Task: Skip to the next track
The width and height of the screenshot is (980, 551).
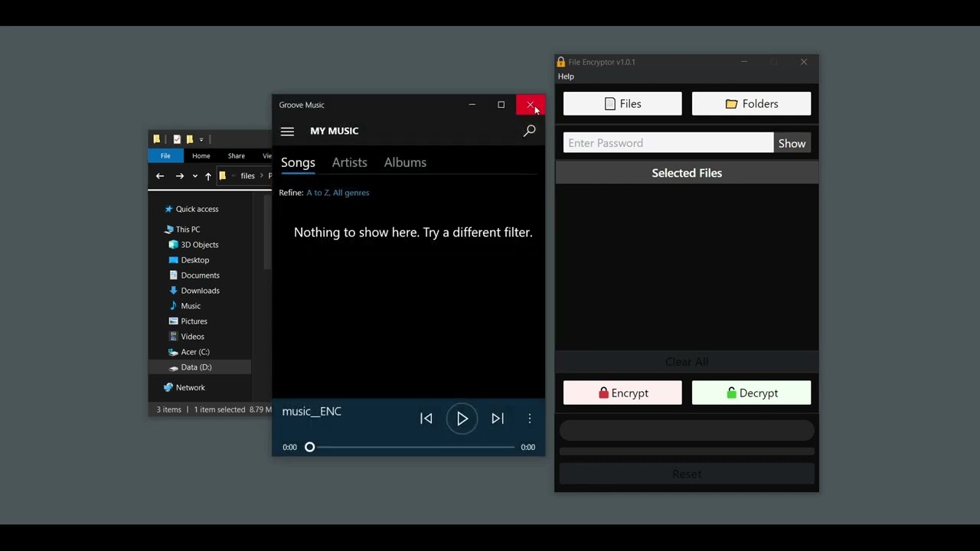Action: [x=498, y=419]
